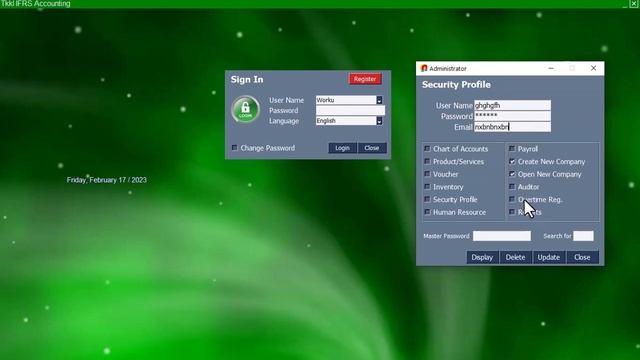The image size is (640, 360).
Task: Click the Delete button
Action: (x=516, y=257)
